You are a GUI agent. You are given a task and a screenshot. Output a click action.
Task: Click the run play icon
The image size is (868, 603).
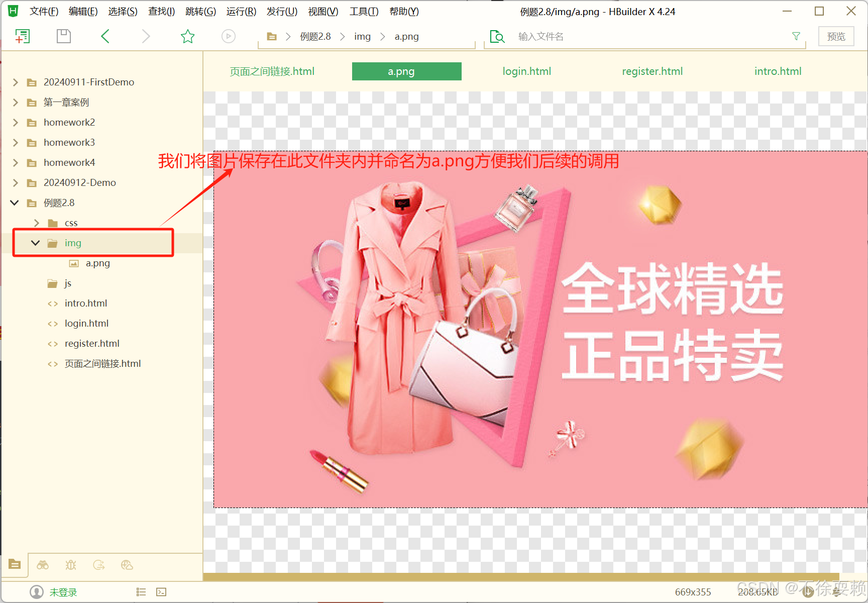point(229,36)
